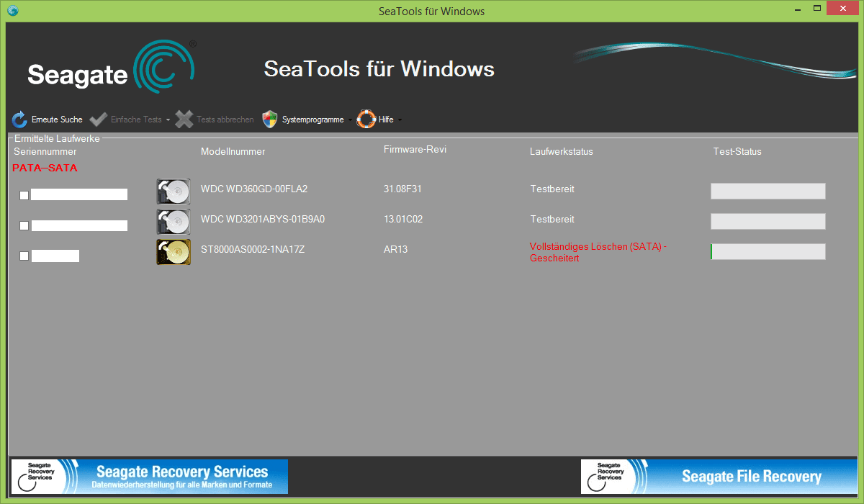Click the serial number field of WD360GD drive

click(x=79, y=194)
